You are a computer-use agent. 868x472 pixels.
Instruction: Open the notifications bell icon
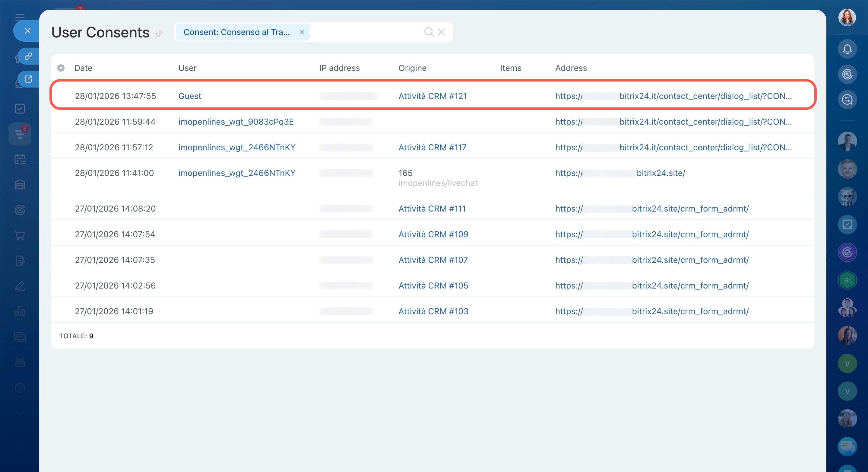[847, 49]
